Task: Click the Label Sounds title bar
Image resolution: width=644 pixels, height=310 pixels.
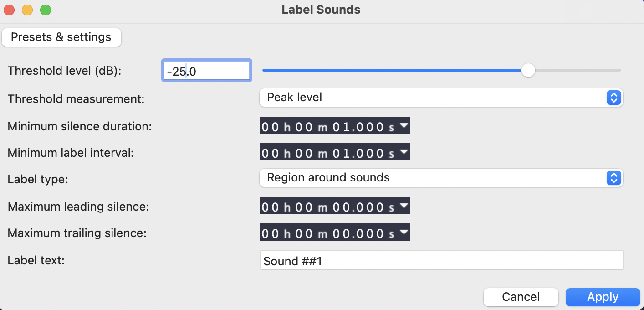Action: coord(321,10)
